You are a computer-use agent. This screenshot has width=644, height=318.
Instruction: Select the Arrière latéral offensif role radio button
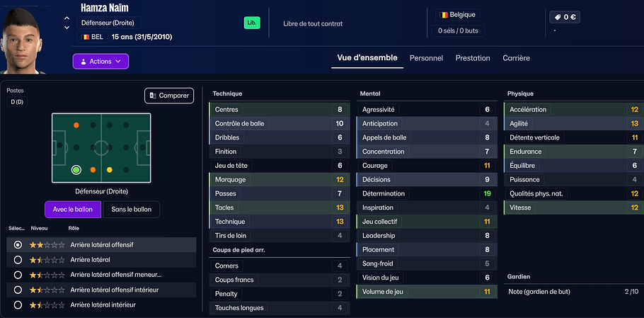18,244
